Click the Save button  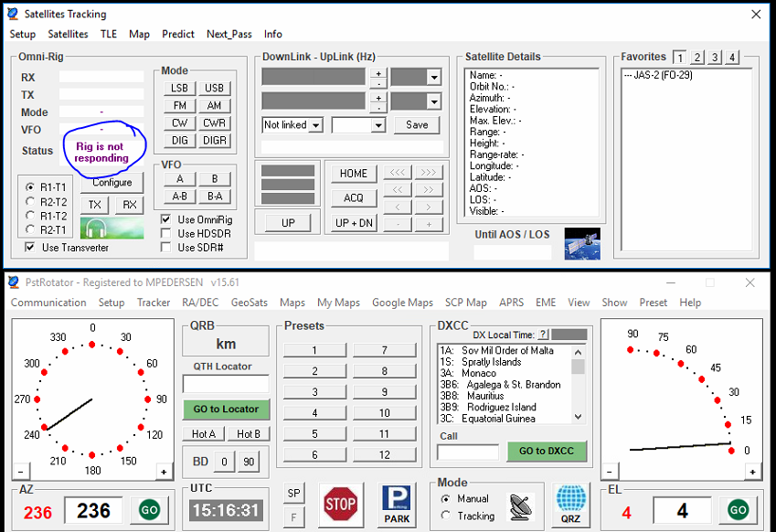(x=417, y=124)
